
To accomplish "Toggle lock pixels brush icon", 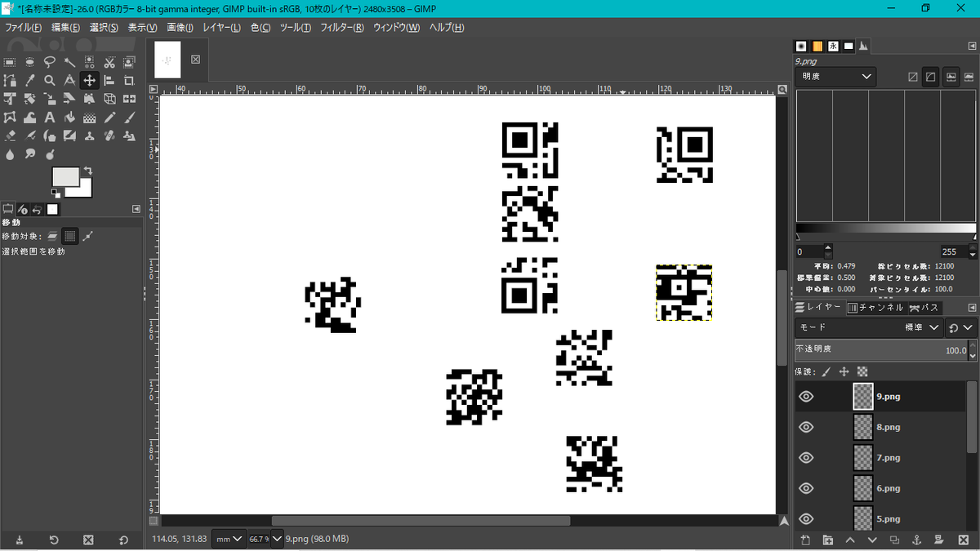I will click(x=826, y=371).
